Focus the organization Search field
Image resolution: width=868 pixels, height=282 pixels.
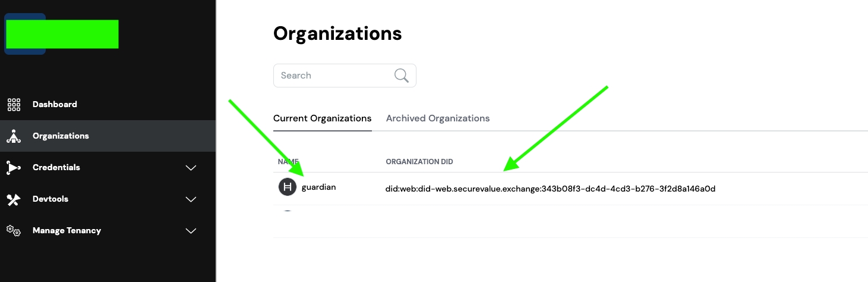[333, 76]
